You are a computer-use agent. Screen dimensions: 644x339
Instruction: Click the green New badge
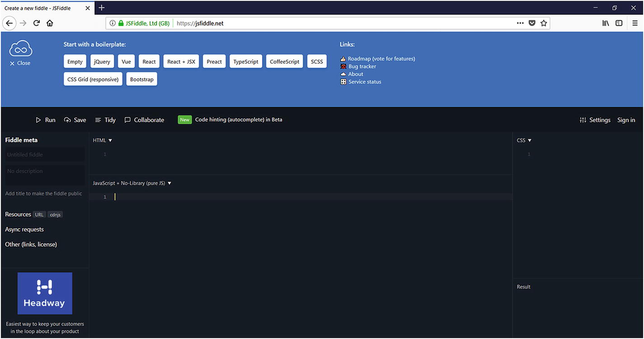click(185, 120)
